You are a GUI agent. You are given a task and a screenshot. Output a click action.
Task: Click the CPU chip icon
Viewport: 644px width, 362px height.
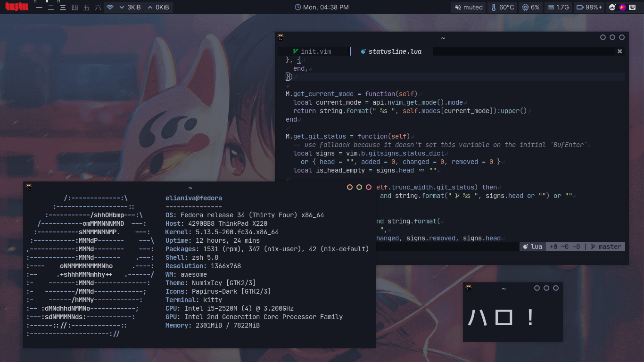click(526, 7)
